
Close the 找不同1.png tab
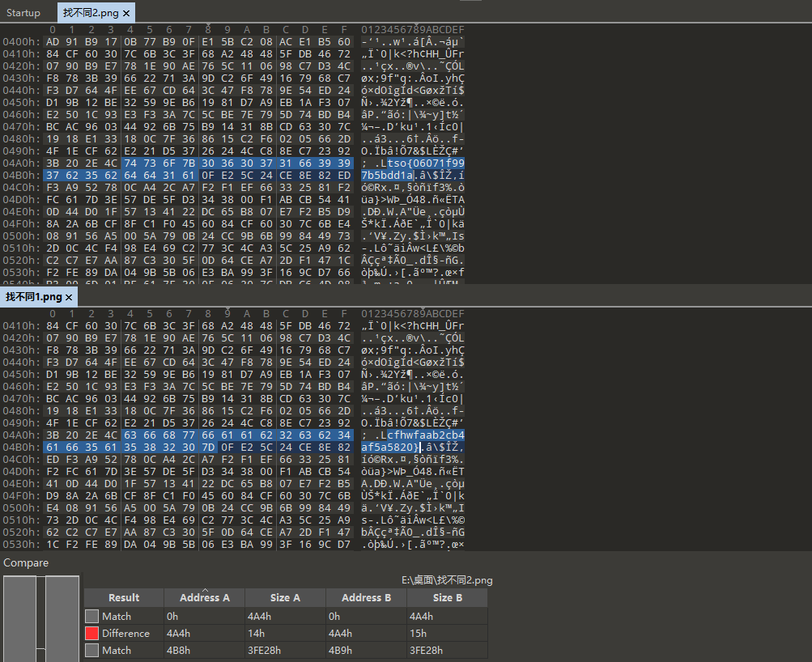[x=69, y=297]
